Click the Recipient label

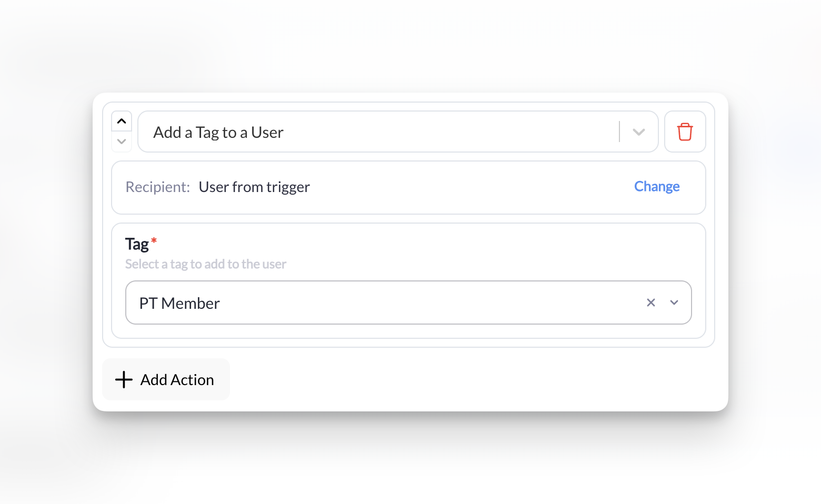pyautogui.click(x=156, y=187)
